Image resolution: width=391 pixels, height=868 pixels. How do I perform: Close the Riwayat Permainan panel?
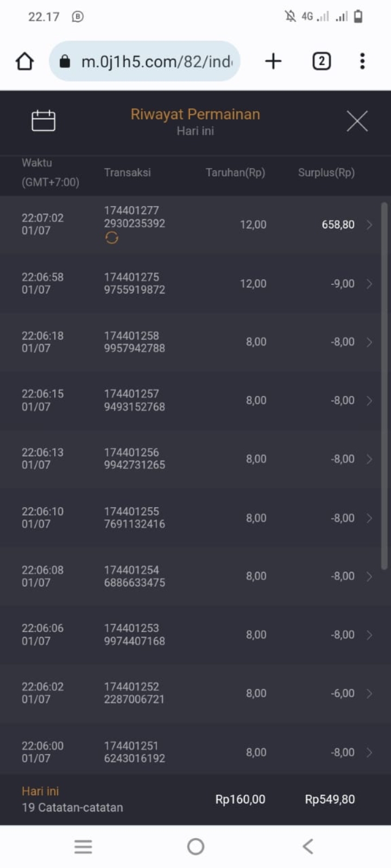click(357, 120)
